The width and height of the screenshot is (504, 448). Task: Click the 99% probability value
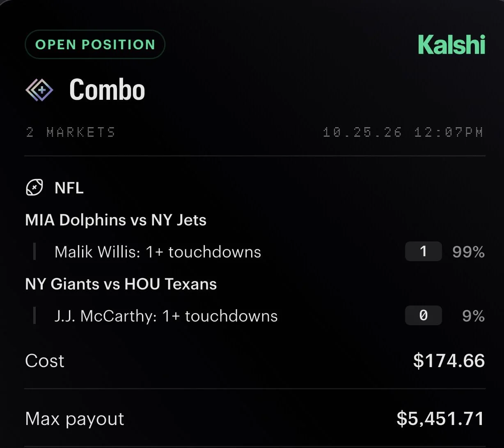click(x=468, y=252)
